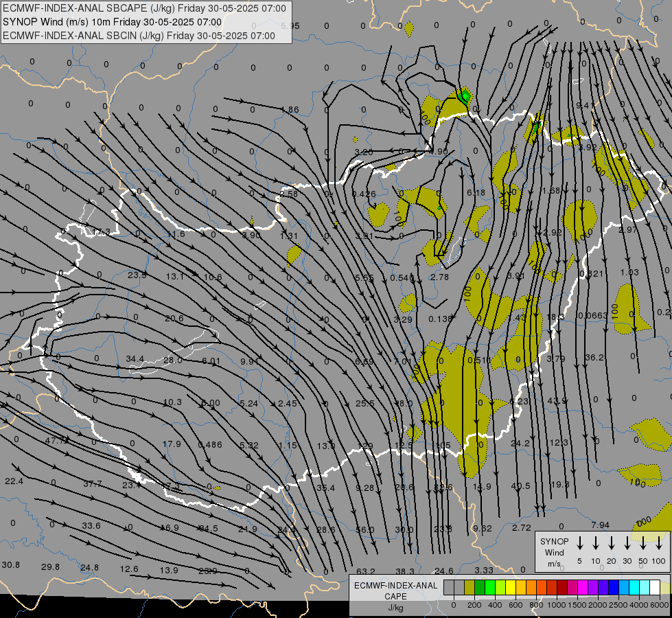Screen dimensions: 672x618
Task: Click the 43.9 value on the map
Action: click(557, 400)
